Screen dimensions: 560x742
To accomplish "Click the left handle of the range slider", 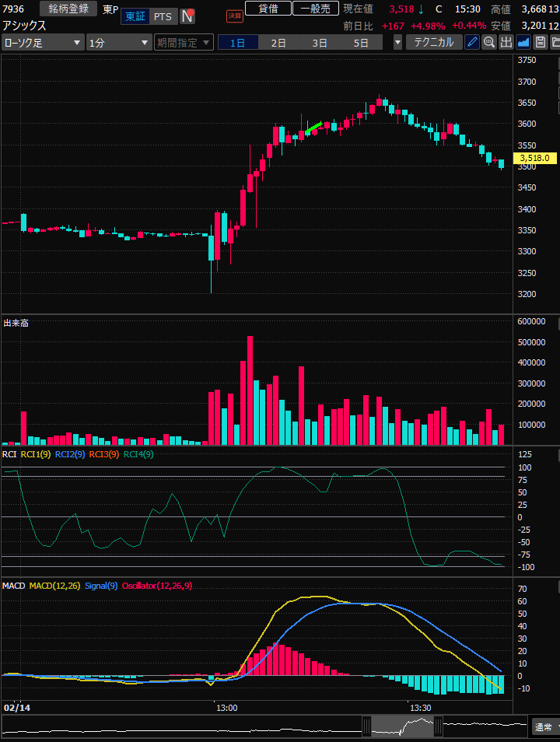I will (366, 727).
